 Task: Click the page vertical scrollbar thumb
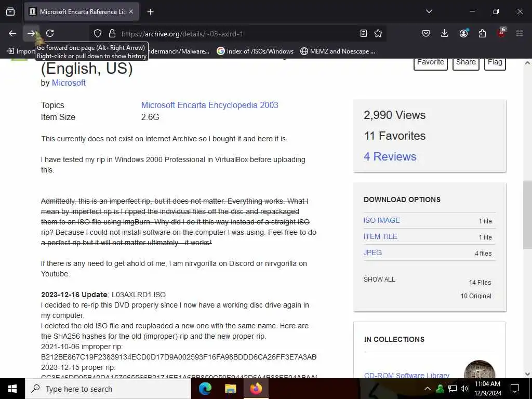tap(527, 215)
